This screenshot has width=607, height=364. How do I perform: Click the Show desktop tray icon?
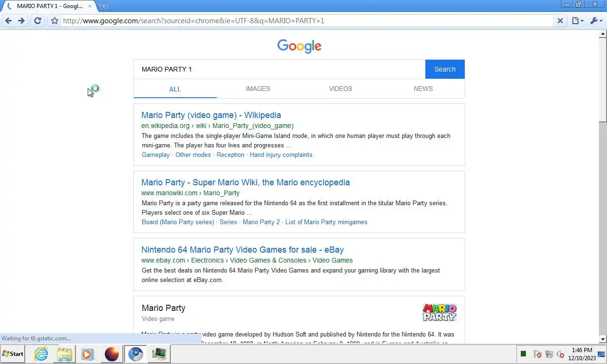(x=601, y=354)
